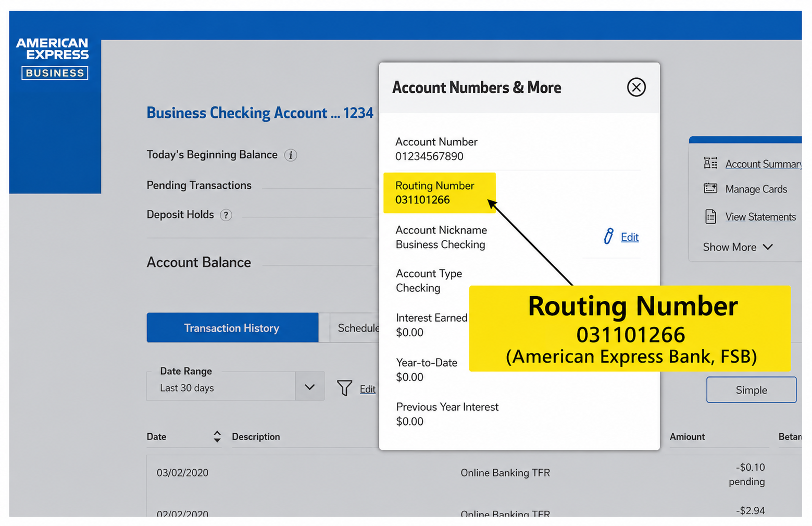Select the 03/02/2020 transaction date

tap(182, 473)
